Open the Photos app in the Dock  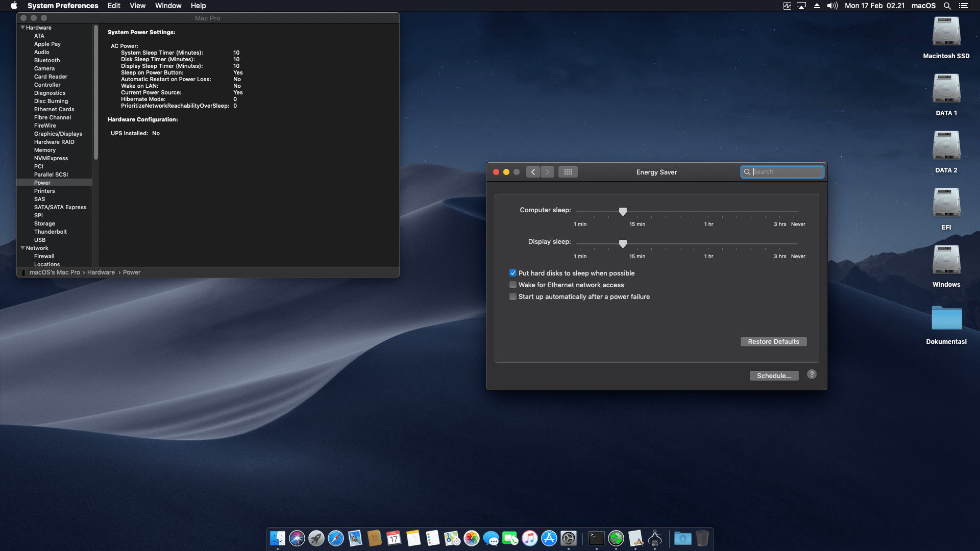point(471,538)
